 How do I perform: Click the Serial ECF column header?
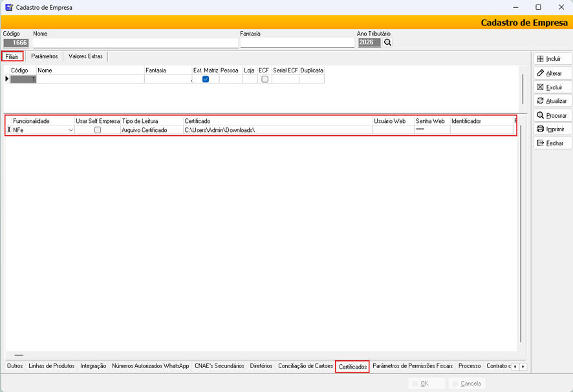coord(285,71)
